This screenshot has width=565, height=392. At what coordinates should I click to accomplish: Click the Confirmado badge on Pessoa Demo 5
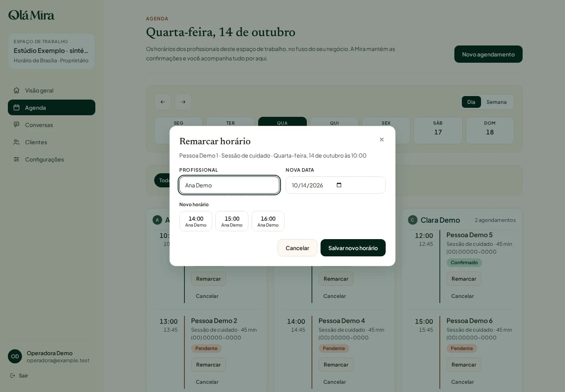coord(464,263)
